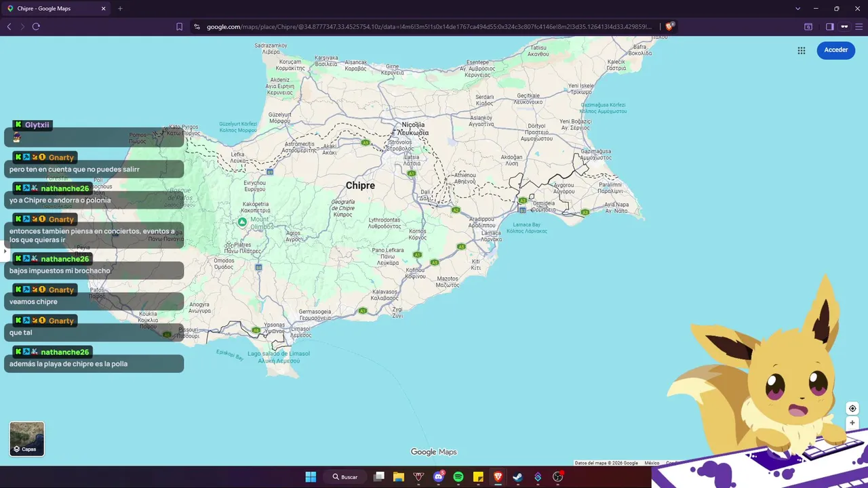Screen dimensions: 868x488
Task: Open the tab search dropdown chevron
Action: pyautogui.click(x=797, y=8)
